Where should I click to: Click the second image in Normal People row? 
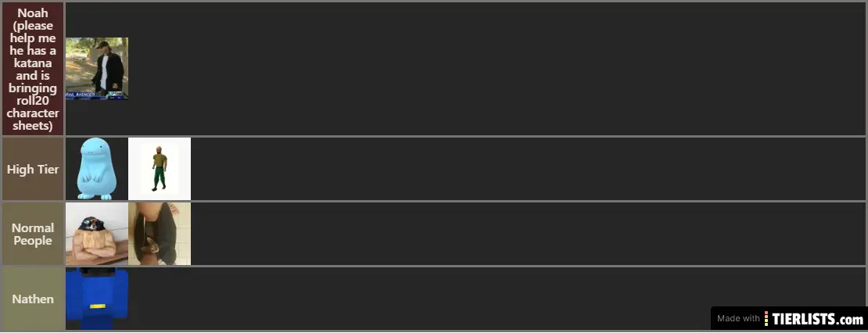(160, 234)
